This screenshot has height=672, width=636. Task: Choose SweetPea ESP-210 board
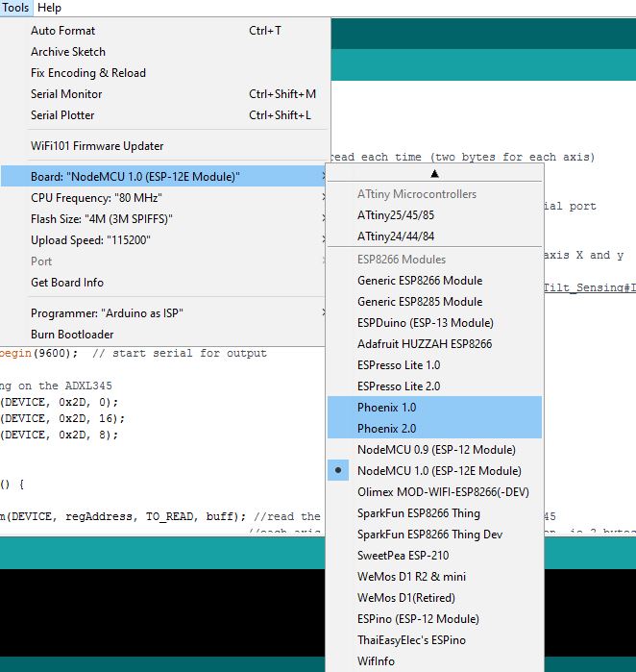[x=434, y=556]
